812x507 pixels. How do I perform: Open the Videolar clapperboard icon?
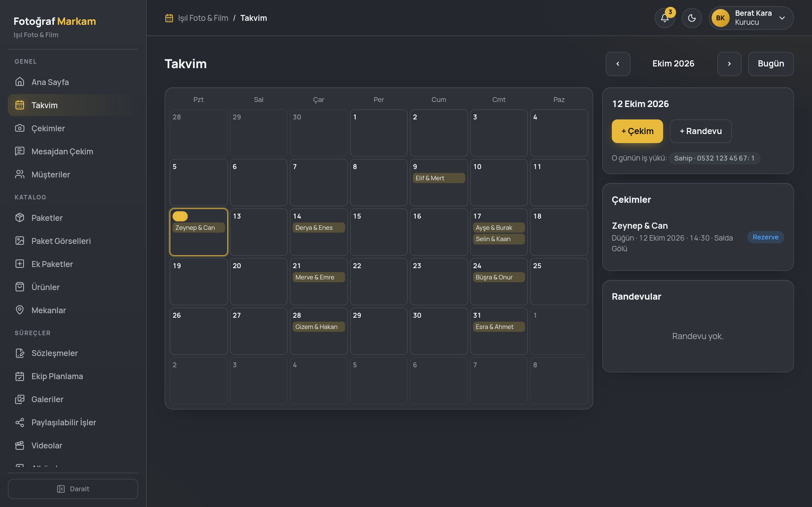(x=20, y=445)
